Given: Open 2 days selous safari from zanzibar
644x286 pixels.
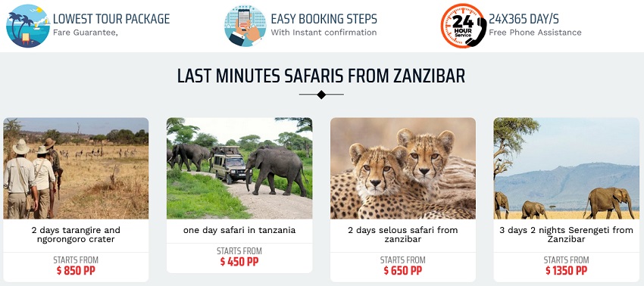Looking at the screenshot, I should (403, 235).
